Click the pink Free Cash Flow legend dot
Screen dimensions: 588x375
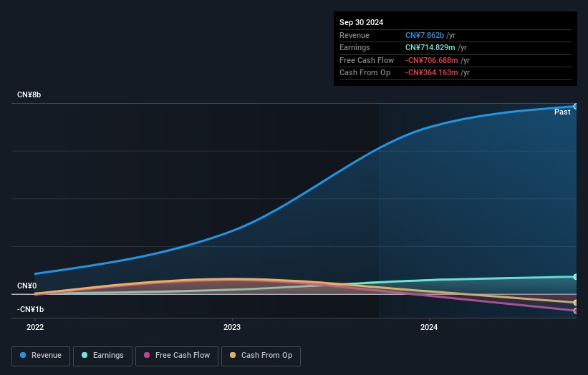point(147,355)
